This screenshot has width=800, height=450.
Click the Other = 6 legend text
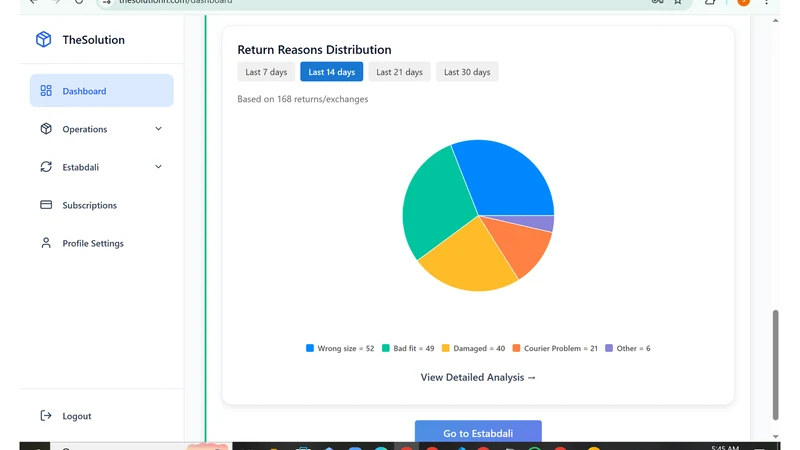click(633, 348)
